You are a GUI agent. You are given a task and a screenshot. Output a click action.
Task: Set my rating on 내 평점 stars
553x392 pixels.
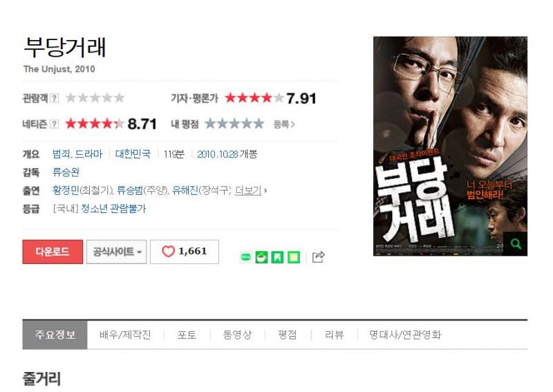[x=234, y=124]
